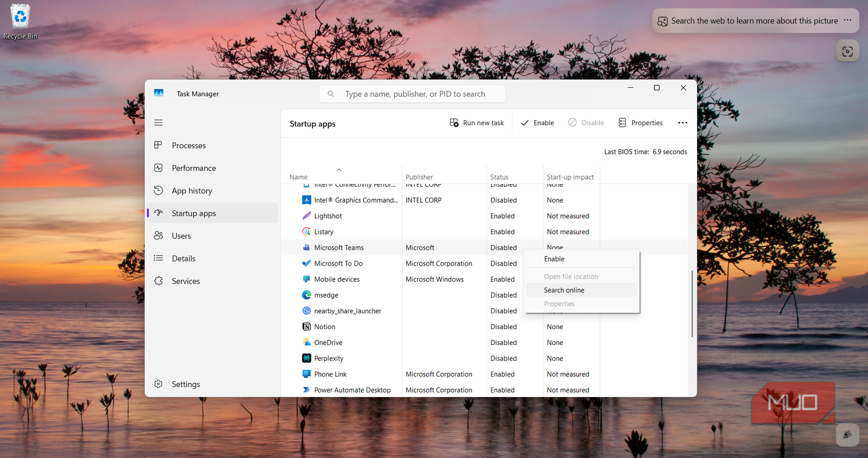
Task: Select the OneDrive cloud icon
Action: pos(306,342)
